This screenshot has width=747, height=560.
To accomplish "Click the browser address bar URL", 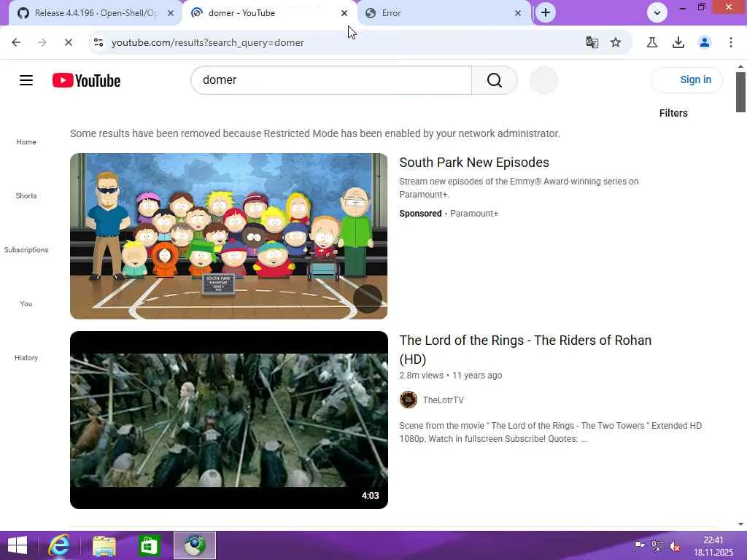I will (208, 42).
